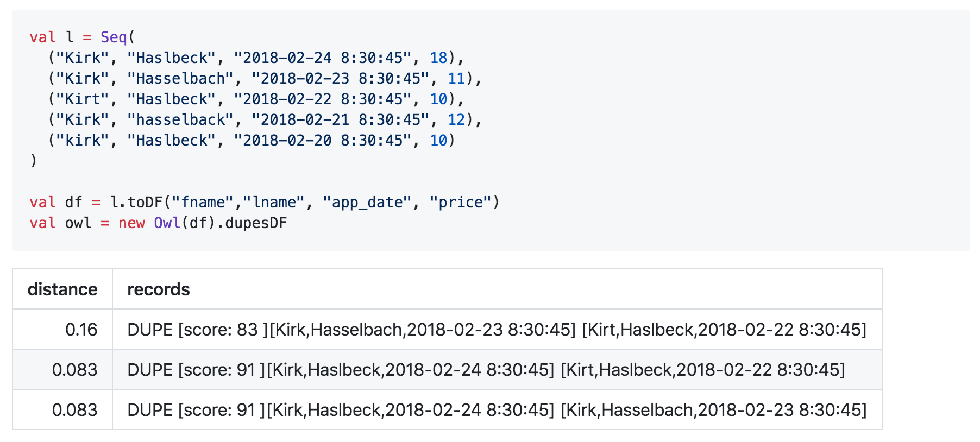
Task: Click the price number 12 in the code
Action: point(456,119)
